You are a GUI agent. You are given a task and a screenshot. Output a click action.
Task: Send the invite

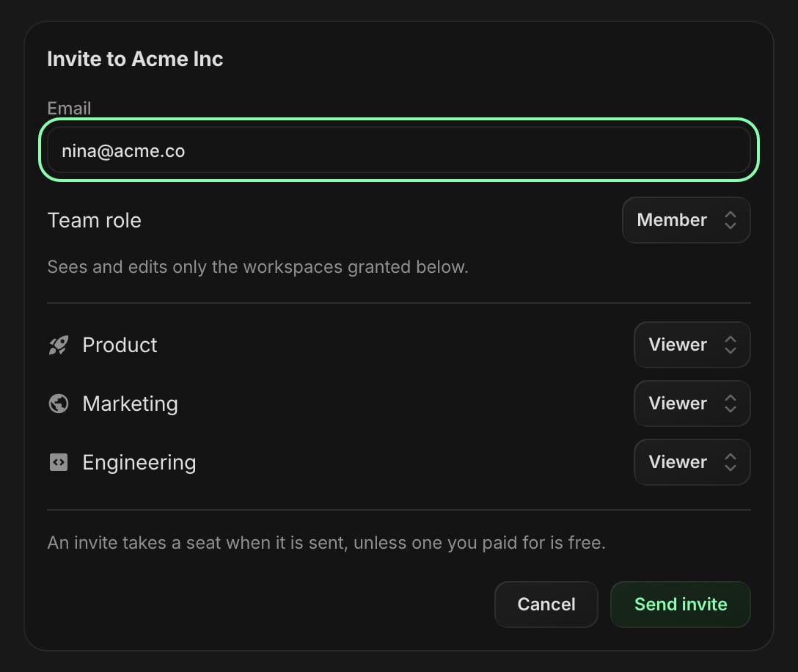coord(681,605)
